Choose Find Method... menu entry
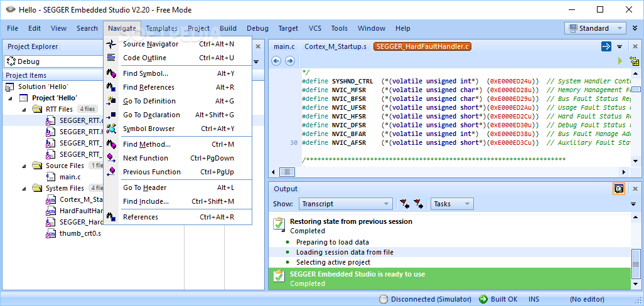 coord(178,144)
